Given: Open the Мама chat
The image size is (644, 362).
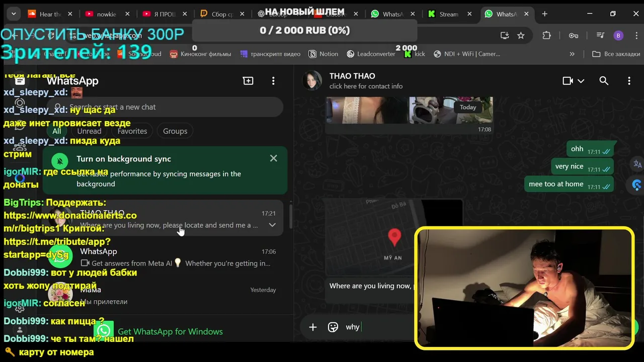Looking at the screenshot, I should point(164,296).
